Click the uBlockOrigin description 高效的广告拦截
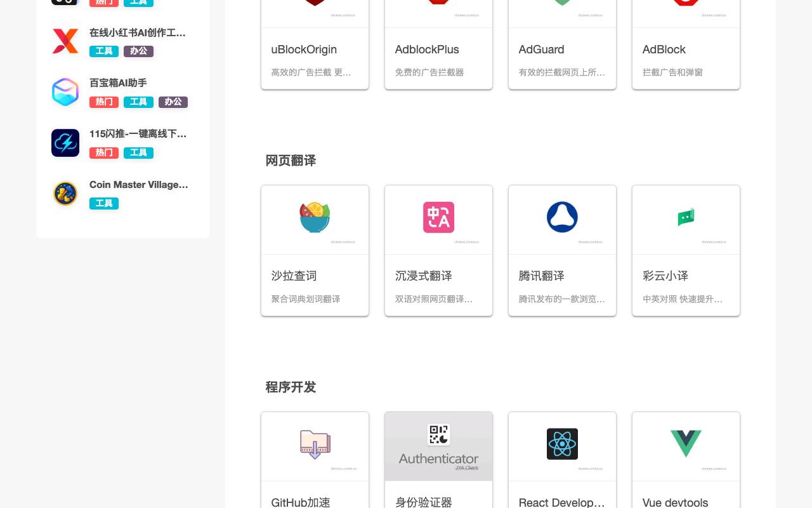812x508 pixels. point(311,72)
